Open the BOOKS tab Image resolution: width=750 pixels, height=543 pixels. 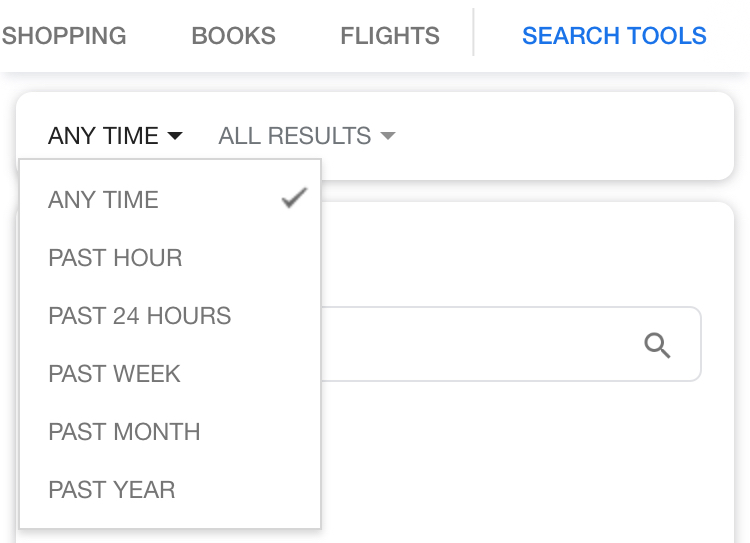[233, 36]
